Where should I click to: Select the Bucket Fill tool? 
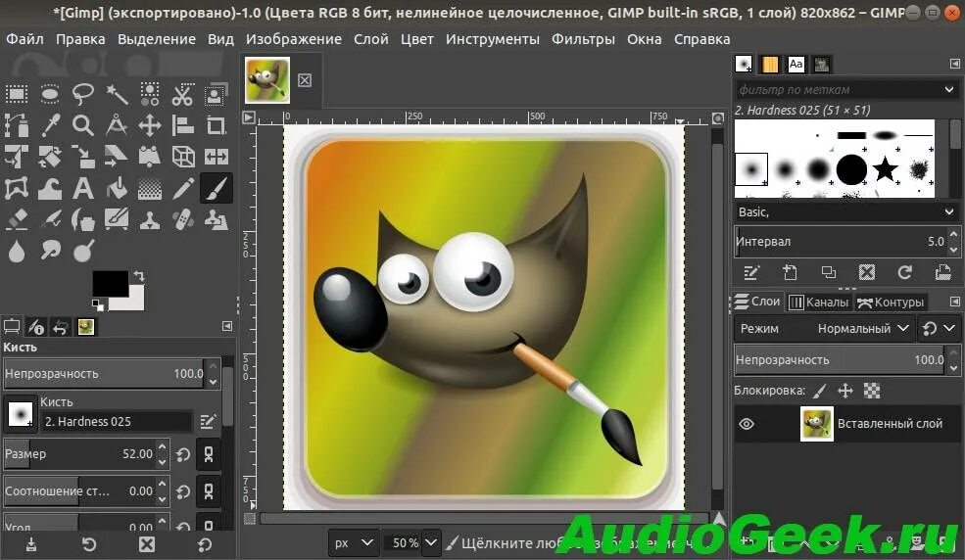(x=117, y=188)
